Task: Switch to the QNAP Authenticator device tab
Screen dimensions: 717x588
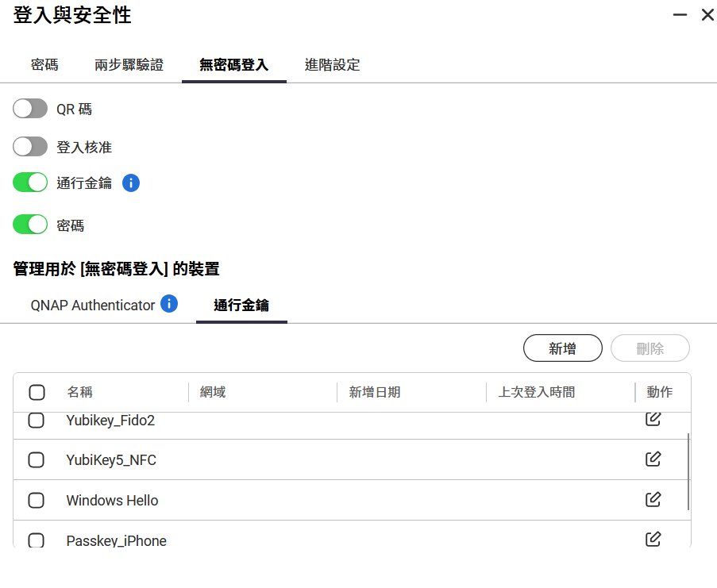Action: coord(92,306)
